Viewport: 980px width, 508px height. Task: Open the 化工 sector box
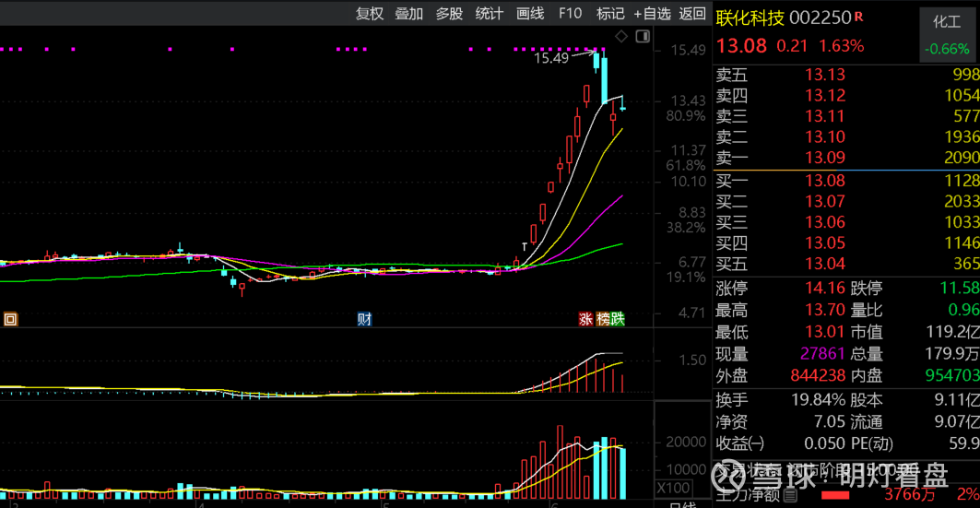point(947,35)
